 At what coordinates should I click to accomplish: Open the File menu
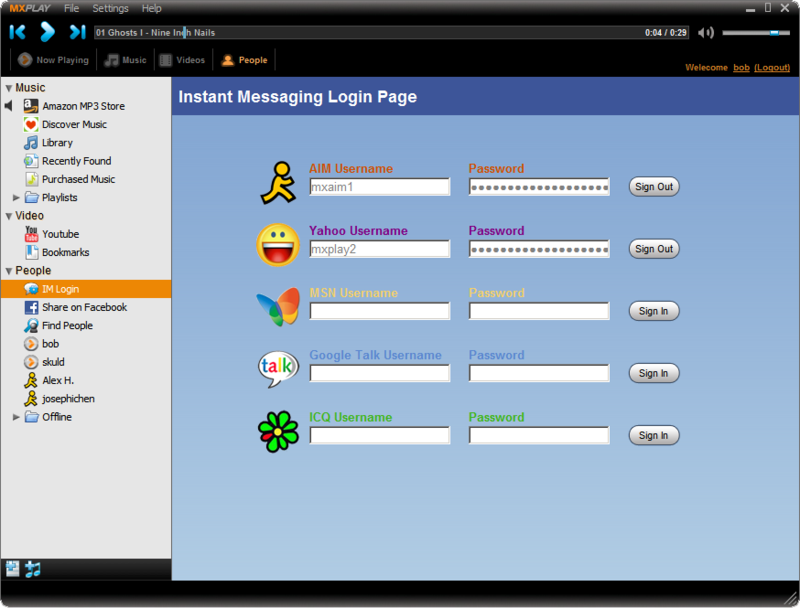point(71,8)
